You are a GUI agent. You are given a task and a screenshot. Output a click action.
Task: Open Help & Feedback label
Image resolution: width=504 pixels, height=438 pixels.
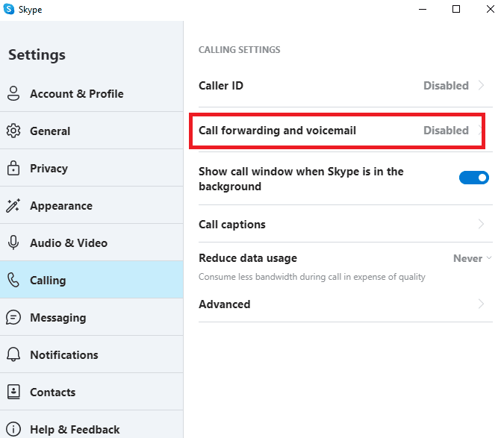(x=75, y=429)
